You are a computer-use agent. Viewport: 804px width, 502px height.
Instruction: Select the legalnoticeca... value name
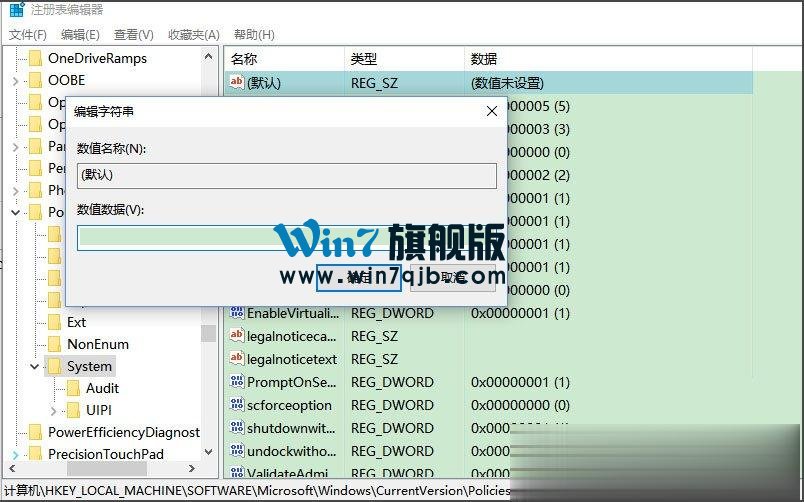click(x=292, y=336)
